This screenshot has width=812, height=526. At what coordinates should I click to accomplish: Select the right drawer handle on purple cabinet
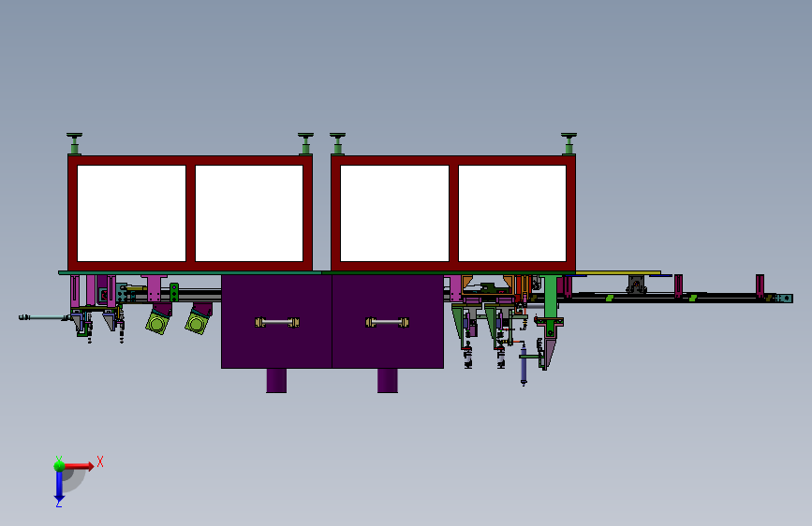click(x=388, y=323)
